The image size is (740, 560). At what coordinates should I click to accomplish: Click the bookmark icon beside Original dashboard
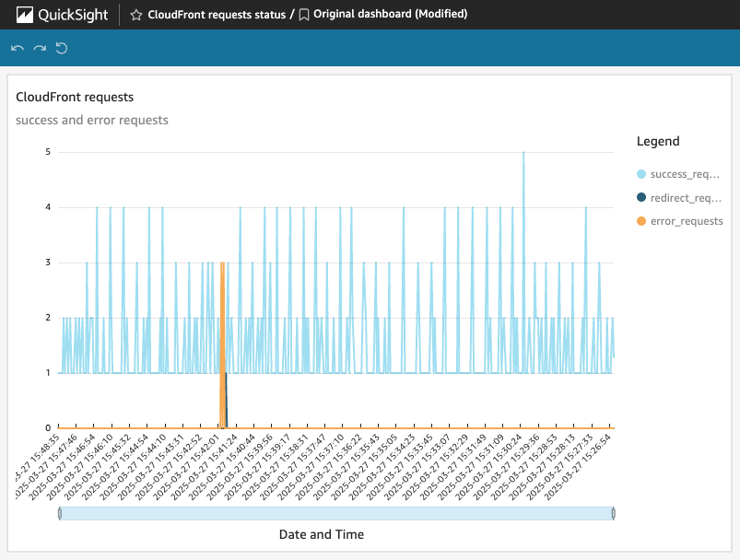[x=305, y=14]
